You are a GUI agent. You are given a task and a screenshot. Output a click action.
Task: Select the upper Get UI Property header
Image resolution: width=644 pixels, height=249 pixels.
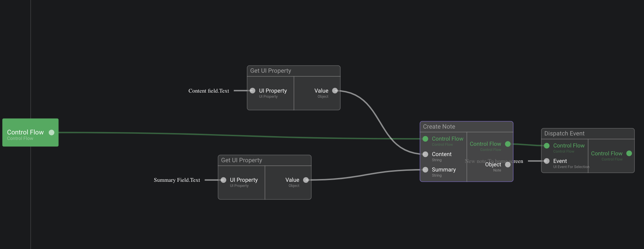pyautogui.click(x=271, y=71)
